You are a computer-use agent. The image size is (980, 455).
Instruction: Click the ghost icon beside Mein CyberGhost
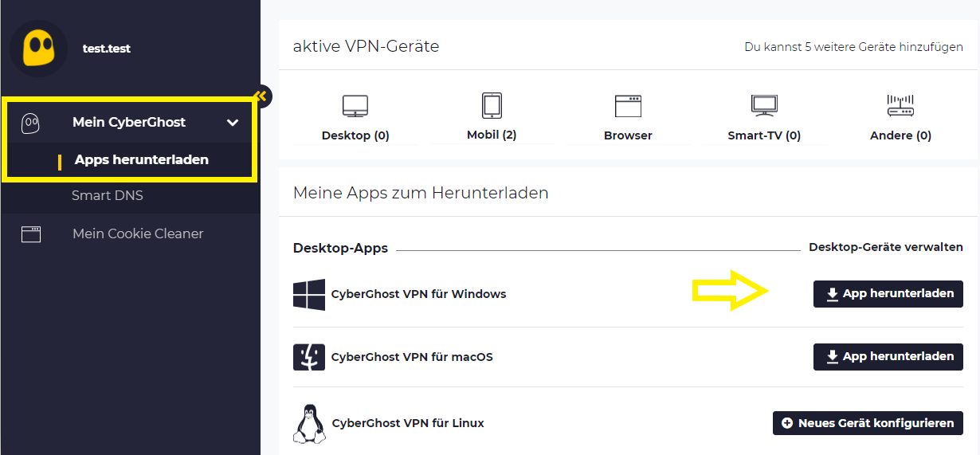pyautogui.click(x=31, y=123)
